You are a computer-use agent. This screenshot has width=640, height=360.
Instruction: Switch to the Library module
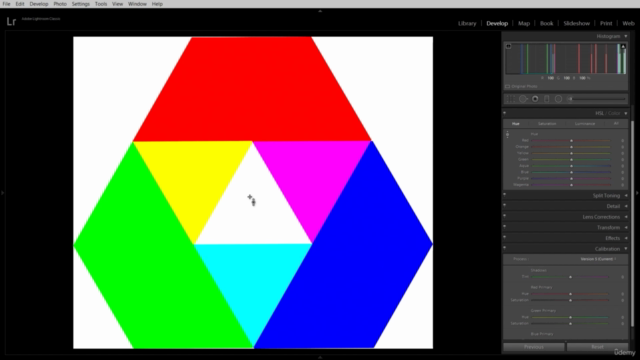point(467,23)
